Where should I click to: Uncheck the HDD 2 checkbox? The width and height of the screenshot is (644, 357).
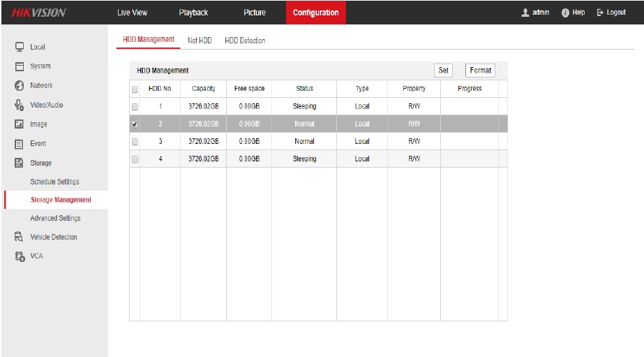point(135,124)
